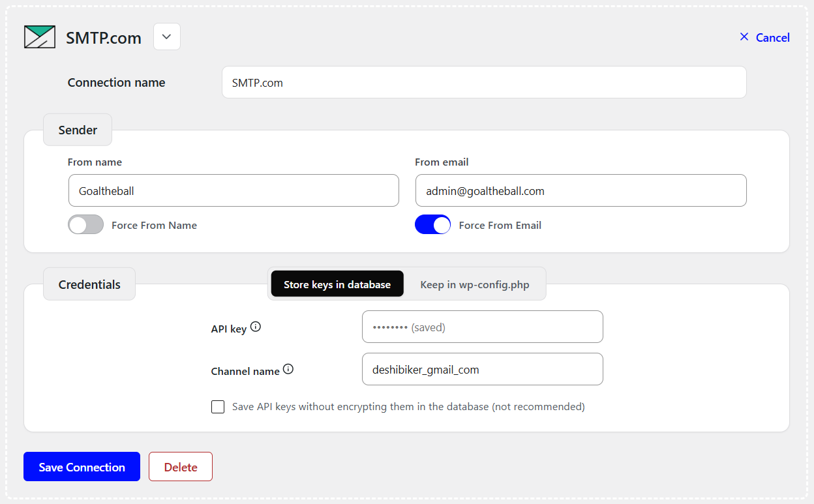Click the Cancel link
Screen dimensions: 814x504
pos(773,38)
